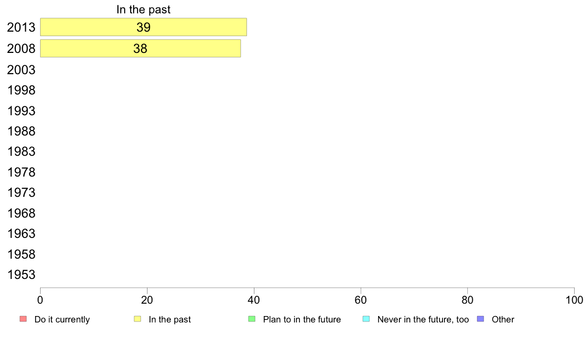
Task: Select the 1988 year label
Action: coord(21,131)
